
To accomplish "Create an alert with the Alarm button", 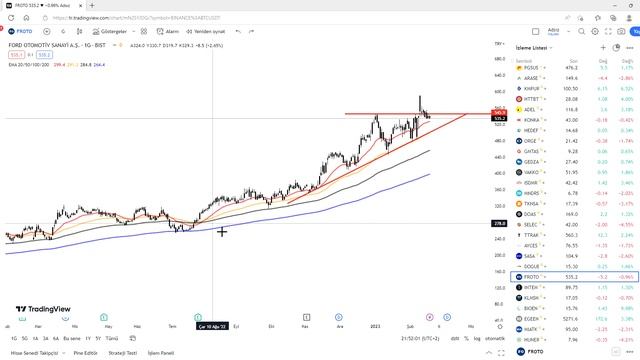I will (168, 31).
